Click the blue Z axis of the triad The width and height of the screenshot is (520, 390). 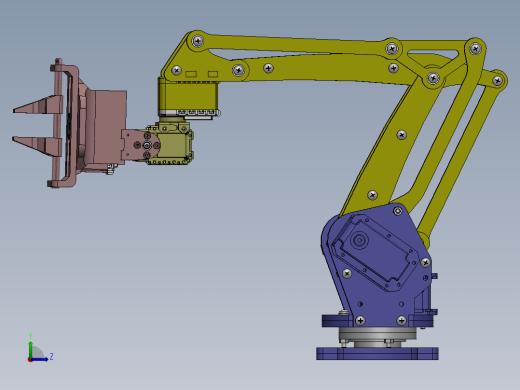pyautogui.click(x=39, y=359)
